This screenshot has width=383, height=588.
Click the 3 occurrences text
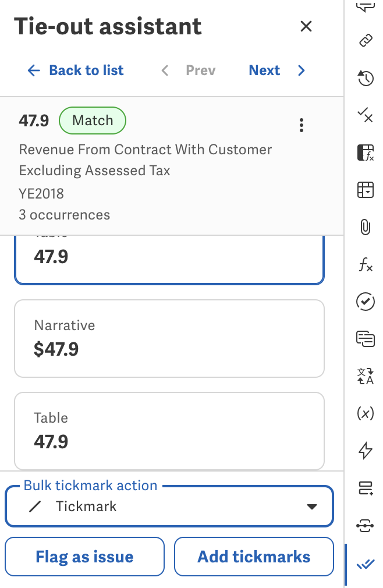pos(65,214)
